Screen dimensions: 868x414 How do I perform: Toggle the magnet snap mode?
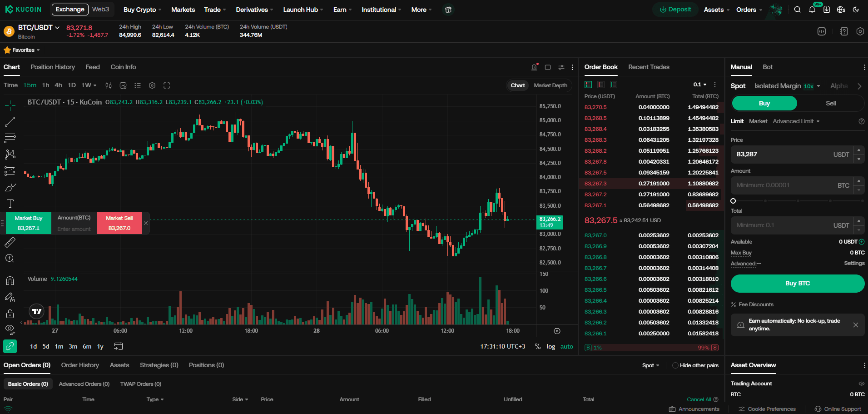10,281
